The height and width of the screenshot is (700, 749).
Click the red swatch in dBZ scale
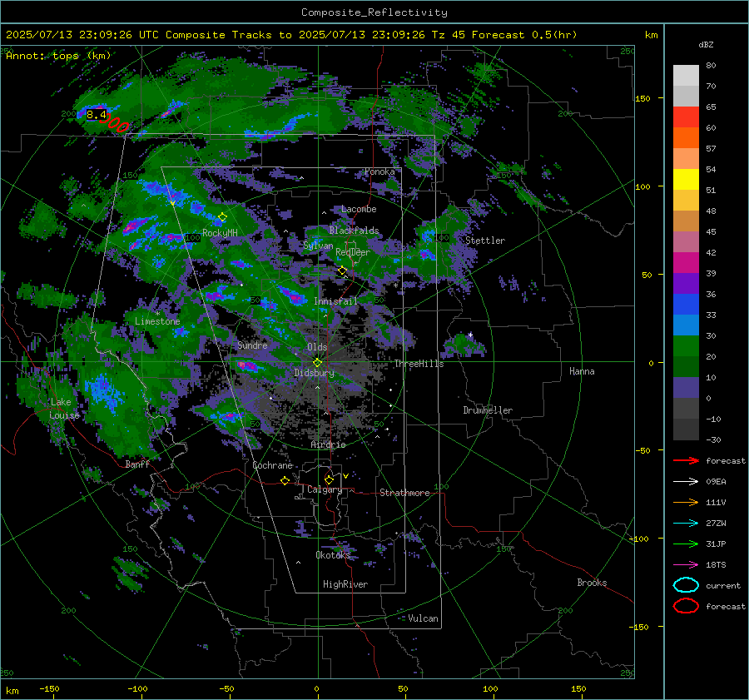[x=686, y=117]
